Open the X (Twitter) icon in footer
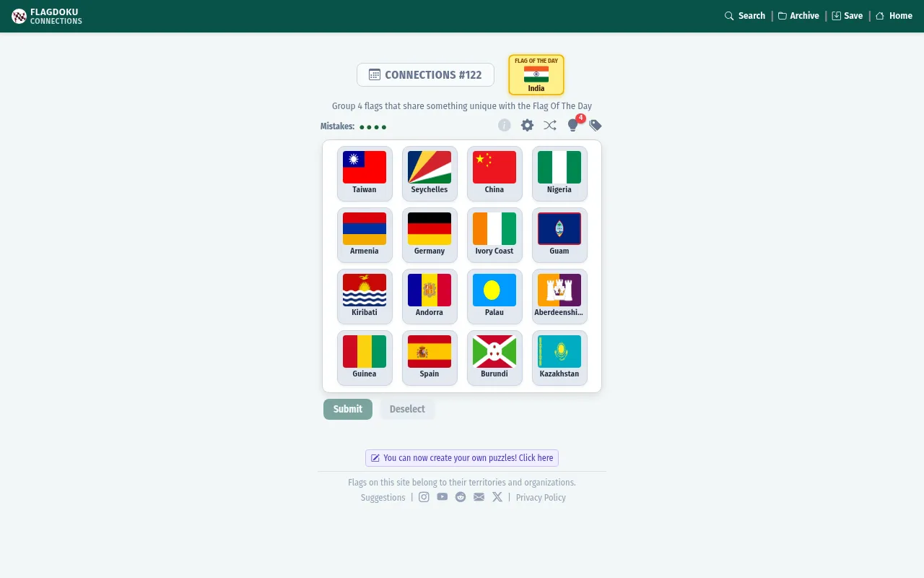The image size is (924, 578). (x=497, y=497)
